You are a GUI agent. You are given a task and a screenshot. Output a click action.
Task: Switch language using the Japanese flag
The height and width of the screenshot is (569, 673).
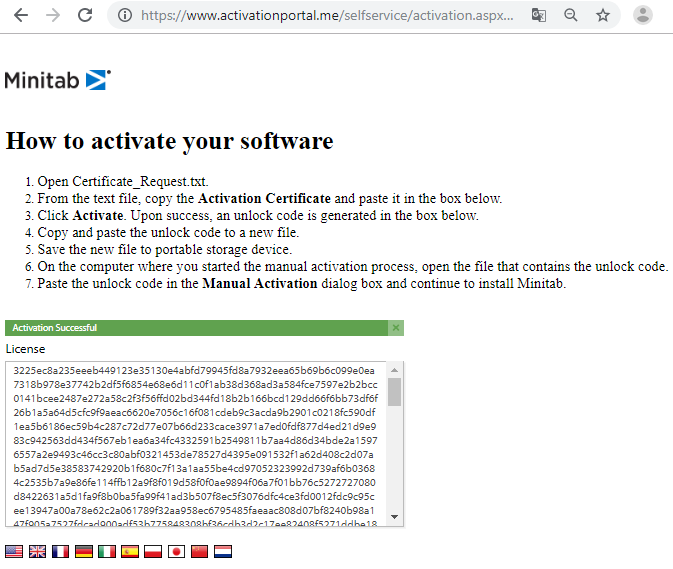click(176, 551)
